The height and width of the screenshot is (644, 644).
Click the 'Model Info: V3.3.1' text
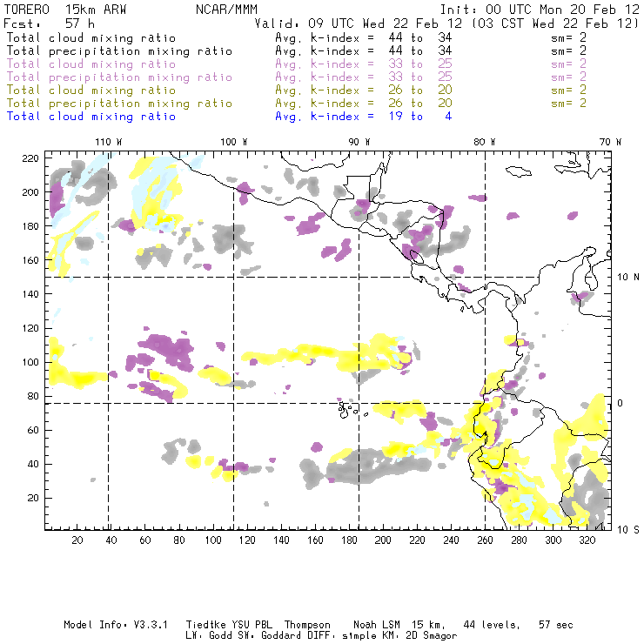[116, 625]
